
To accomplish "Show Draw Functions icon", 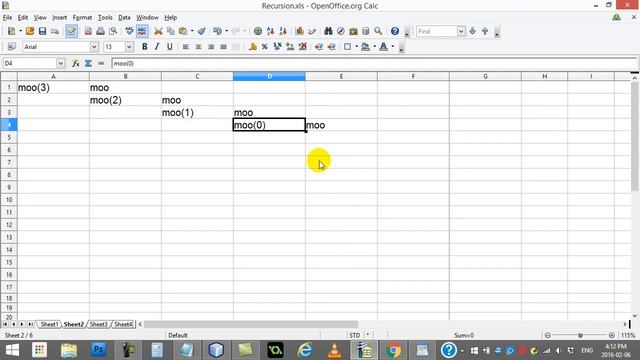I will point(312,31).
